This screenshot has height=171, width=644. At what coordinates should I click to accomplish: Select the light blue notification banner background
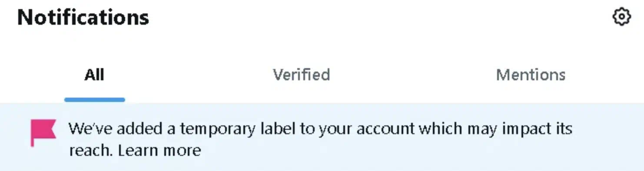(x=322, y=137)
